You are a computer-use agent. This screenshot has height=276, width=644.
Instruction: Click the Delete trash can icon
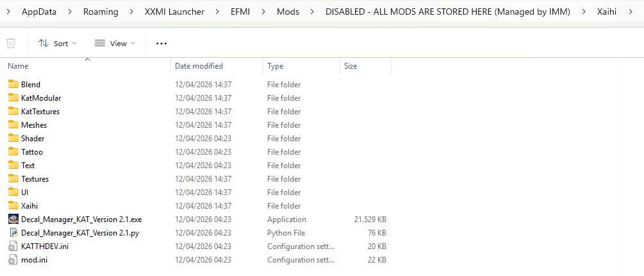click(x=11, y=43)
